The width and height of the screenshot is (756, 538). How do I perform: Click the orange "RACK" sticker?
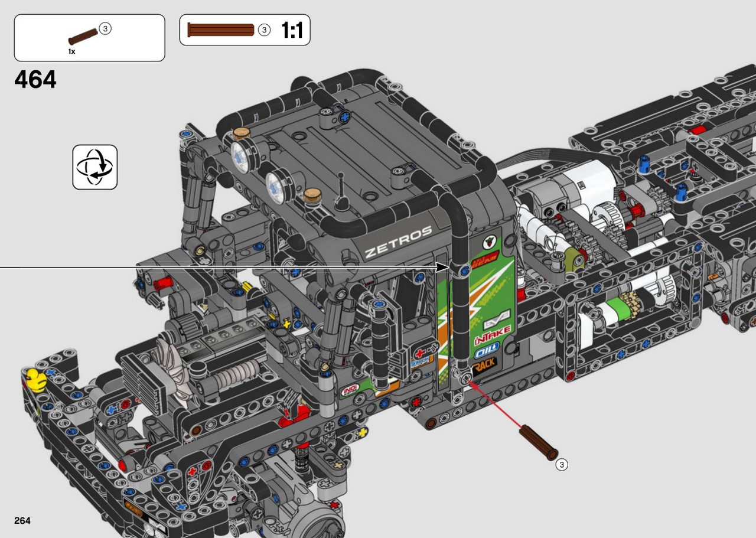click(x=484, y=366)
